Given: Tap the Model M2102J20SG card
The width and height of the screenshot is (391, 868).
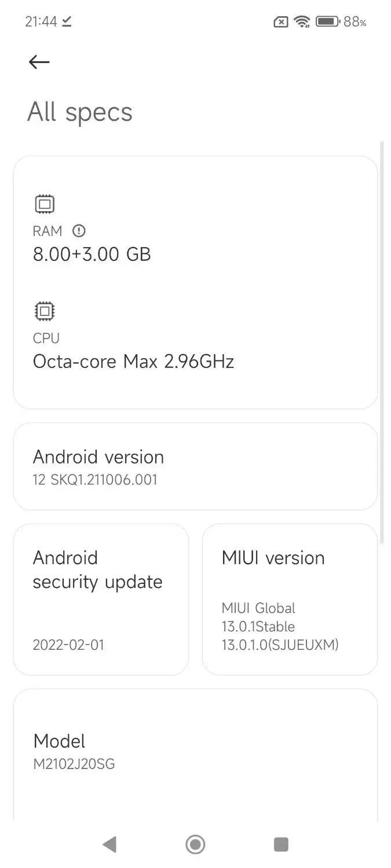Looking at the screenshot, I should tap(195, 752).
